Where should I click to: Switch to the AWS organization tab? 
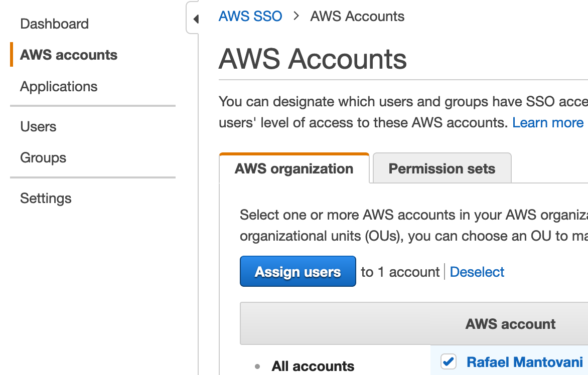(294, 168)
